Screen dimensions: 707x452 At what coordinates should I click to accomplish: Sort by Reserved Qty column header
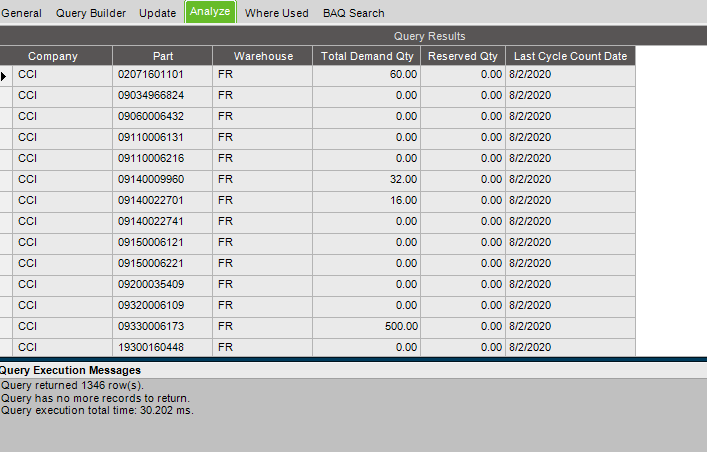[463, 56]
